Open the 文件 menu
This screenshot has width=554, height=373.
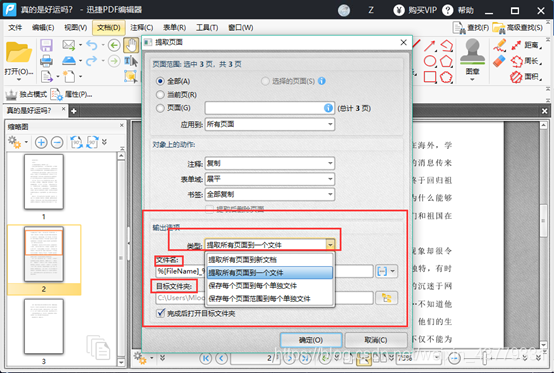click(x=15, y=28)
